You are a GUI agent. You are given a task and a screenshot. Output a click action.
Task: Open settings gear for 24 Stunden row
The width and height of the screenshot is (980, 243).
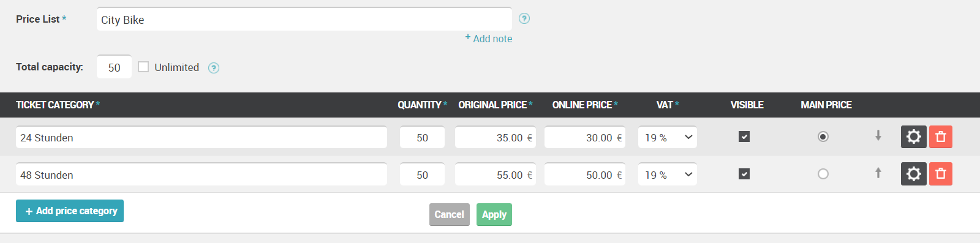point(913,136)
